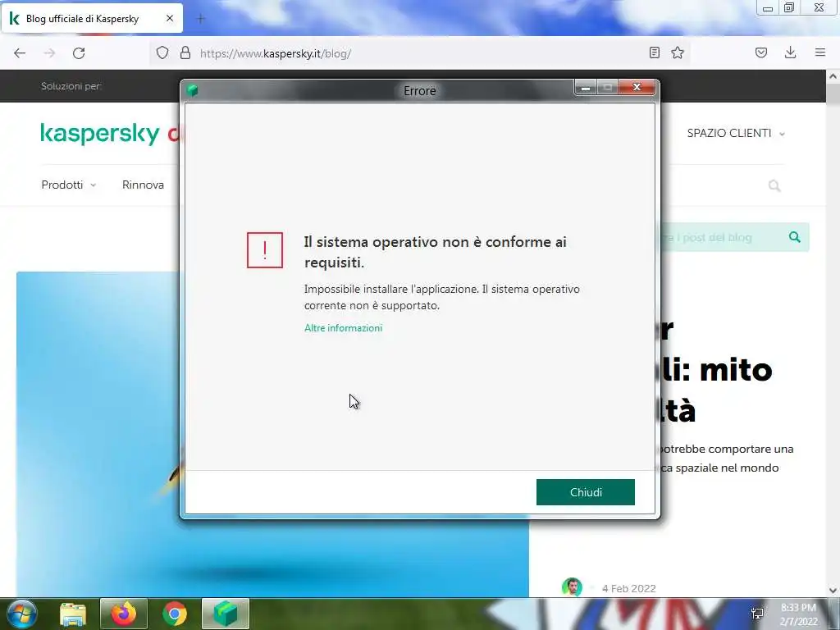
Task: Launch Google Chrome from the taskbar
Action: pyautogui.click(x=175, y=614)
